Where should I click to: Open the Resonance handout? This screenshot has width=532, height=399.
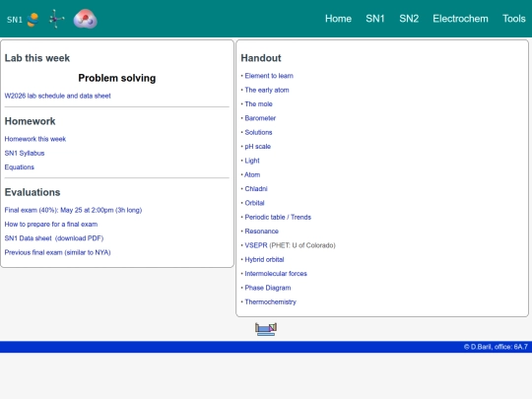[262, 232]
